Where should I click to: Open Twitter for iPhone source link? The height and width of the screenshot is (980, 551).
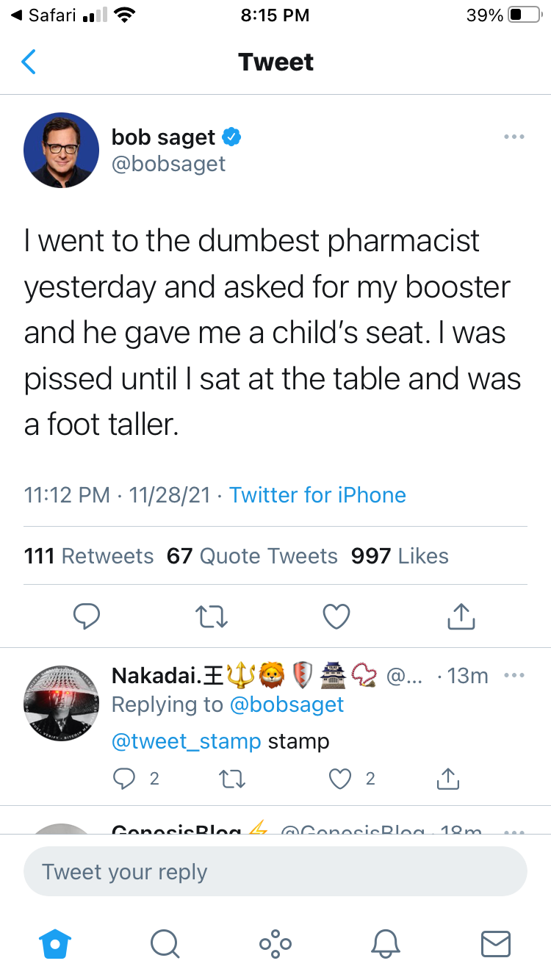pyautogui.click(x=317, y=495)
